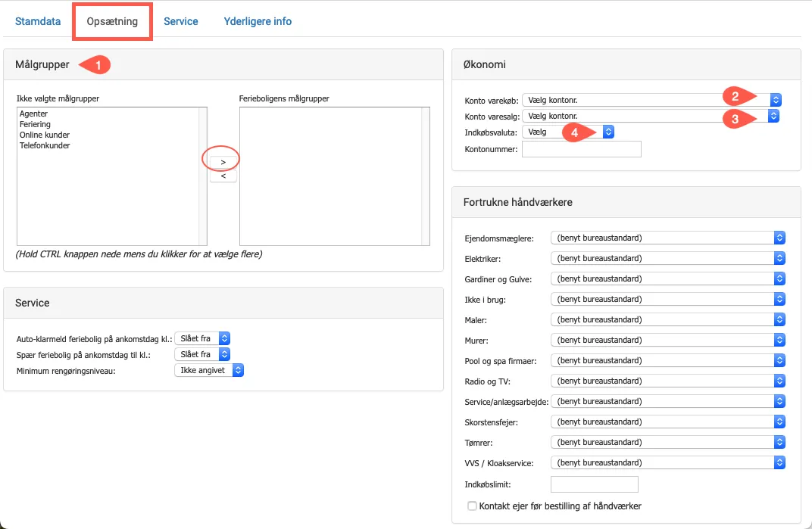Expand the Minimum rengøringsniveau dropdown

(208, 370)
